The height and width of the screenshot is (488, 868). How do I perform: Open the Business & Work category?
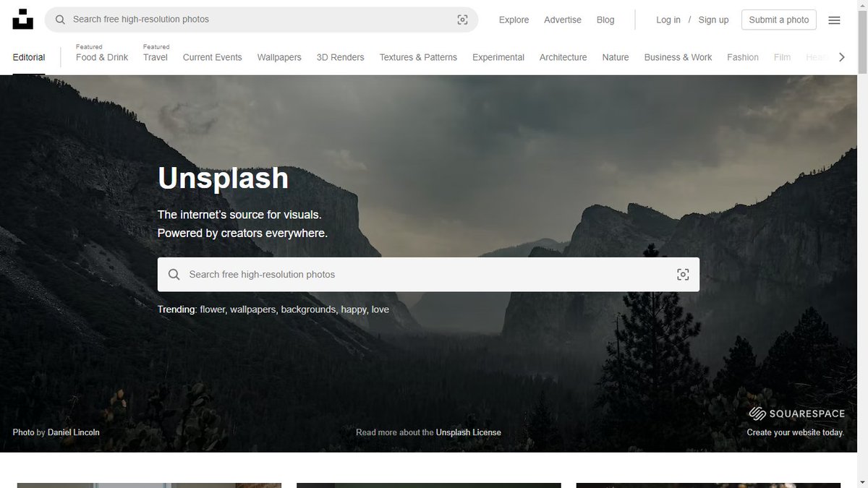[x=678, y=57]
